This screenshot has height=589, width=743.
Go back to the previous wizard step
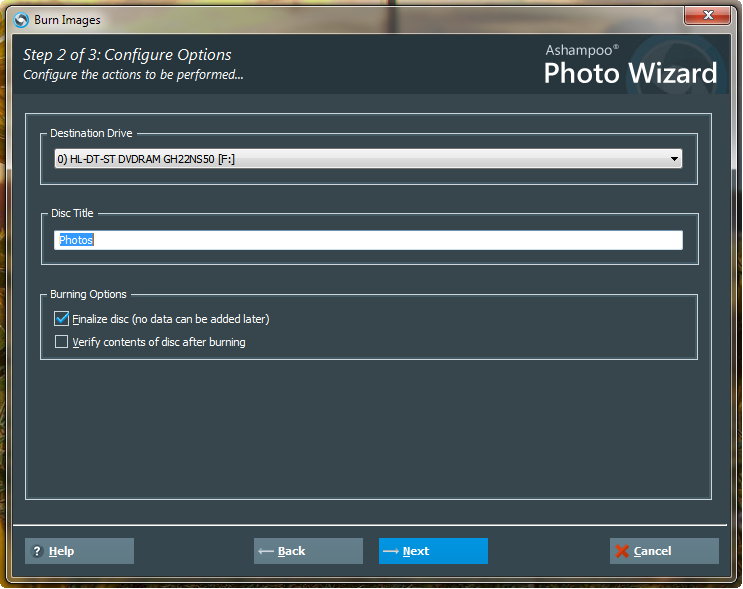(308, 551)
